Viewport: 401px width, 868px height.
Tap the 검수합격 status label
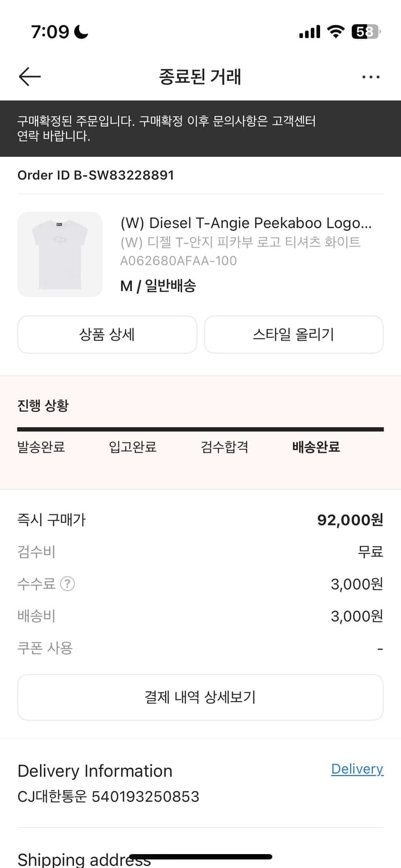225,447
